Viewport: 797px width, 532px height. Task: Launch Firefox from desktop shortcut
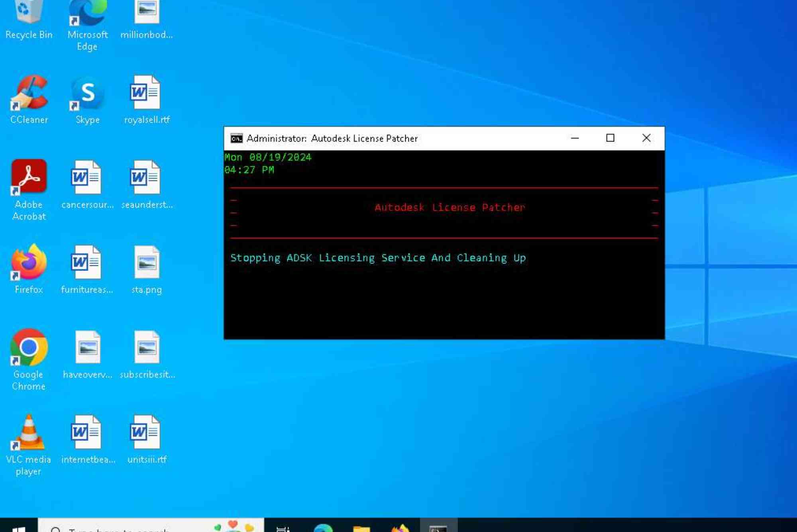29,270
